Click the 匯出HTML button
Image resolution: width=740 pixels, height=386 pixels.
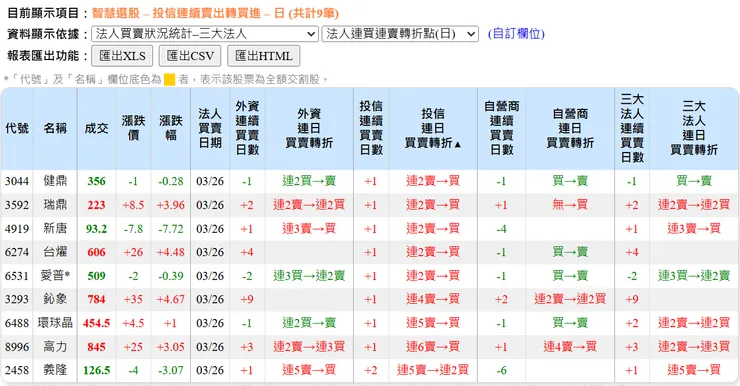[x=264, y=56]
